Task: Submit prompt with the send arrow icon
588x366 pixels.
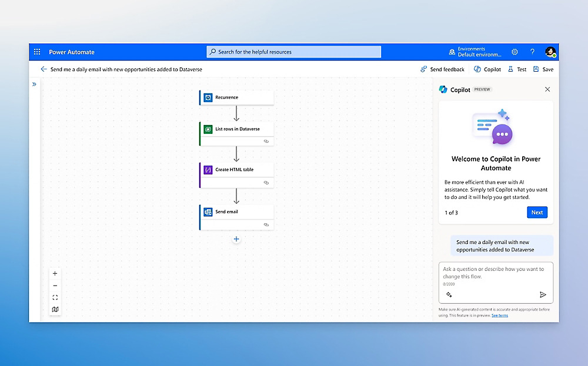Action: point(543,294)
